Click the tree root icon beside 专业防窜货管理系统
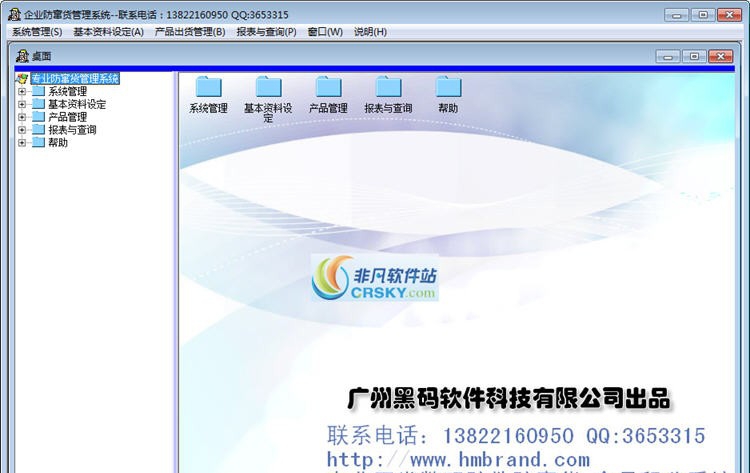The width and height of the screenshot is (750, 473). click(x=22, y=78)
